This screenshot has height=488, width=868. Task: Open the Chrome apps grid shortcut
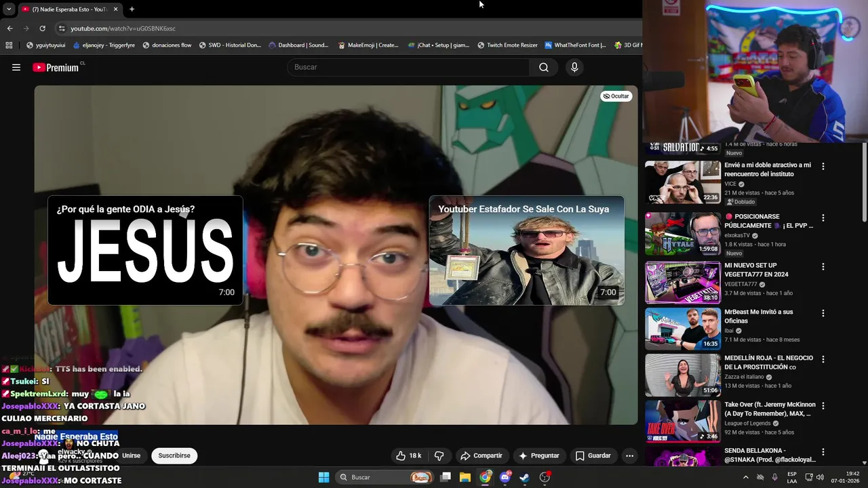pos(9,45)
